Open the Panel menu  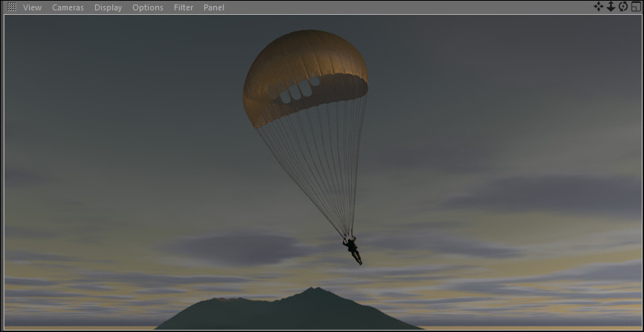point(214,7)
